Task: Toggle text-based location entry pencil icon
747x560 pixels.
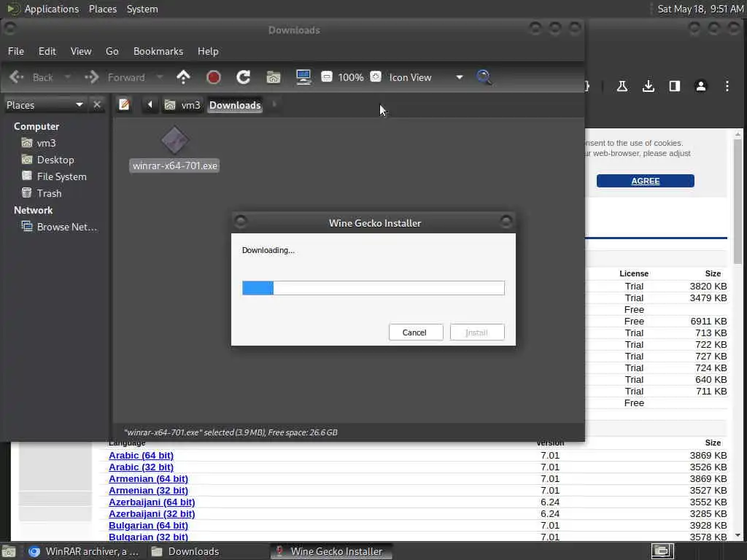Action: click(124, 104)
